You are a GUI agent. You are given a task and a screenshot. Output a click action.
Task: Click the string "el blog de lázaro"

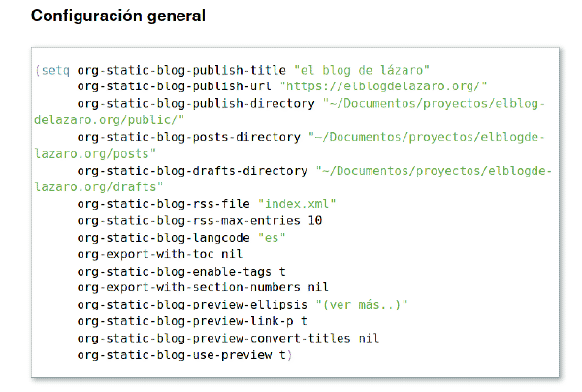(x=362, y=70)
